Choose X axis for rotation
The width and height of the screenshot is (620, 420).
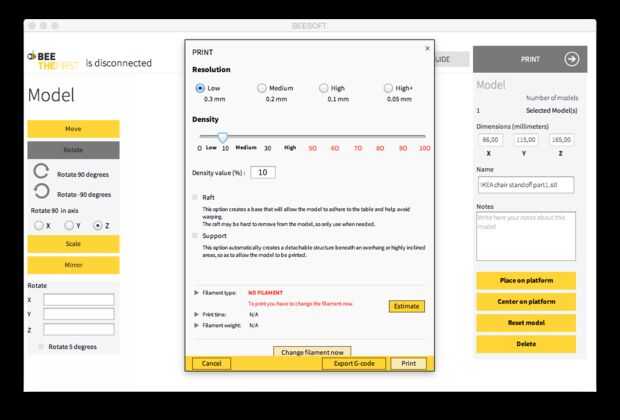coord(38,225)
